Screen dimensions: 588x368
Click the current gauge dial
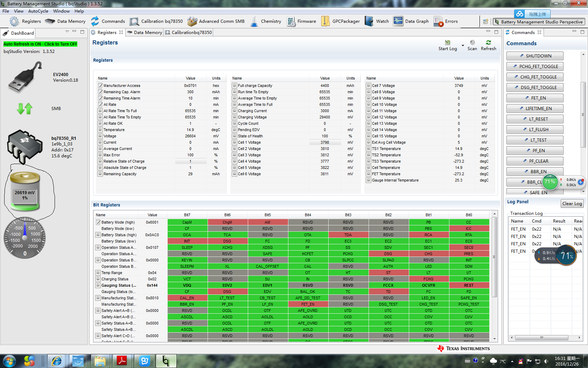coord(25,238)
